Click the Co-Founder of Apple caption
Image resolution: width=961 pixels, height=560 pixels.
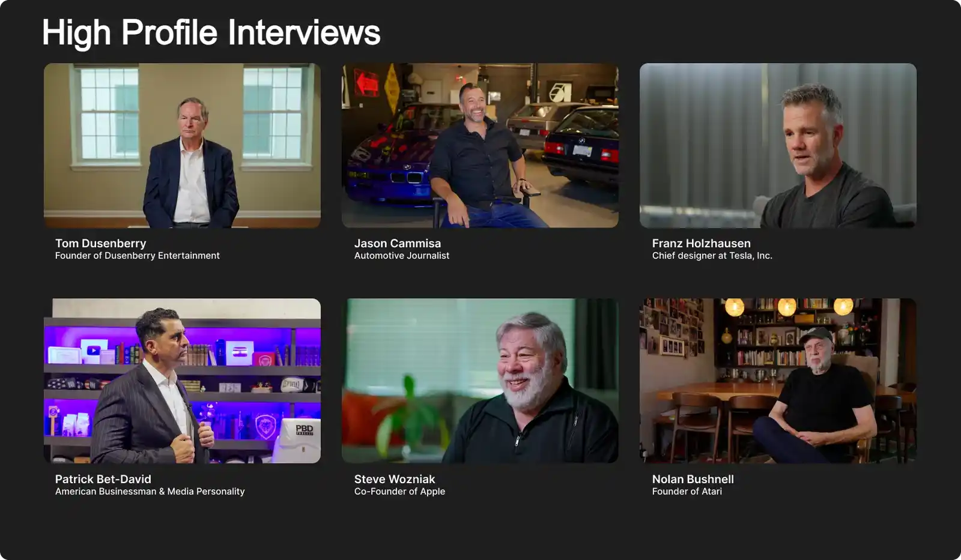(x=399, y=492)
